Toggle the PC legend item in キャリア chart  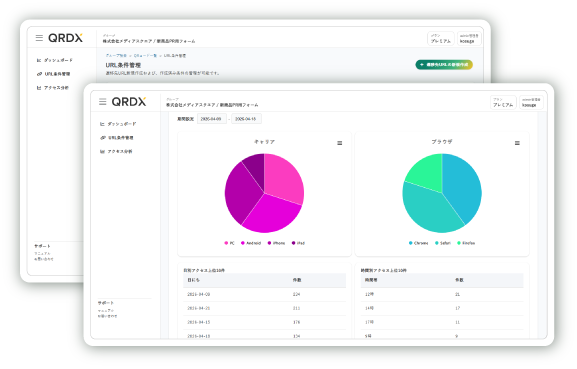(x=229, y=243)
